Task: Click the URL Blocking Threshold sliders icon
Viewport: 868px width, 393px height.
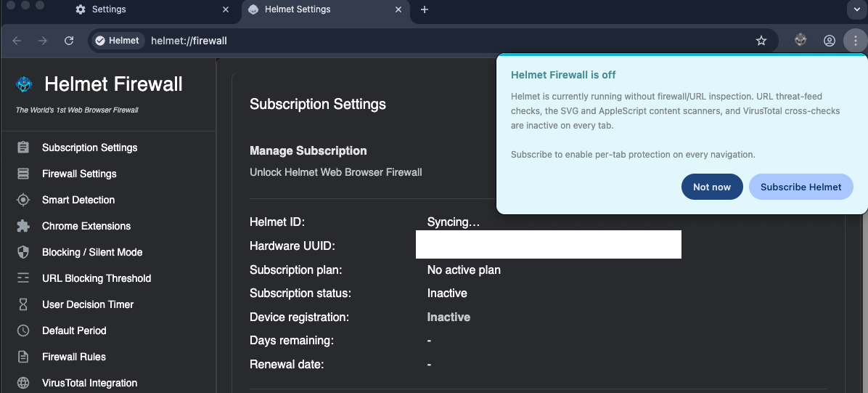Action: (22, 278)
